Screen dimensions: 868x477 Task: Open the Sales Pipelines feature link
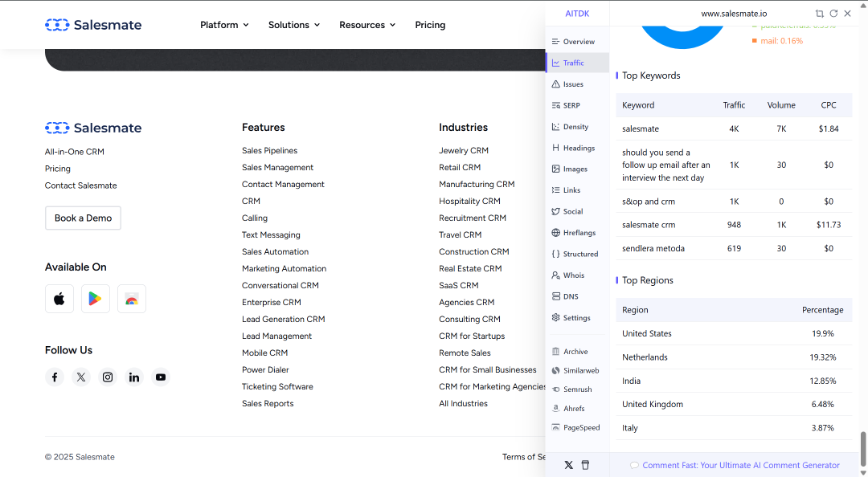(269, 150)
